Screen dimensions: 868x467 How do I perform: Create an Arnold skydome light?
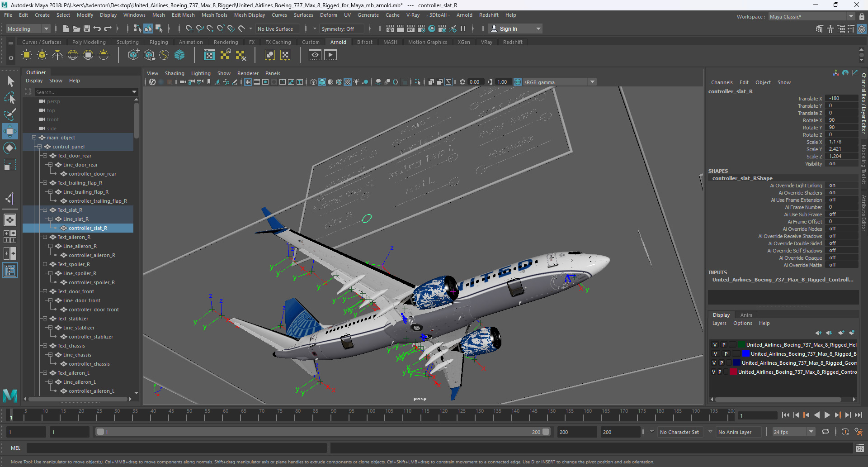[x=73, y=55]
